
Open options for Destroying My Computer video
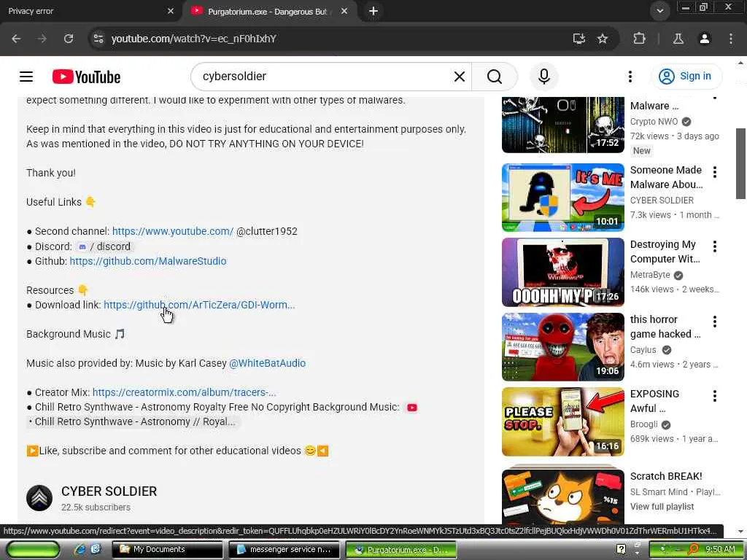(715, 246)
